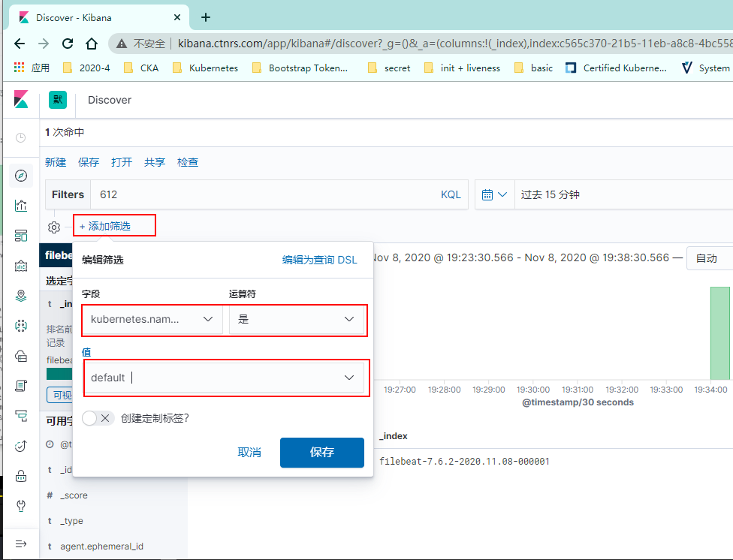Click 取消 to cancel filter editing
The width and height of the screenshot is (733, 560).
(249, 453)
